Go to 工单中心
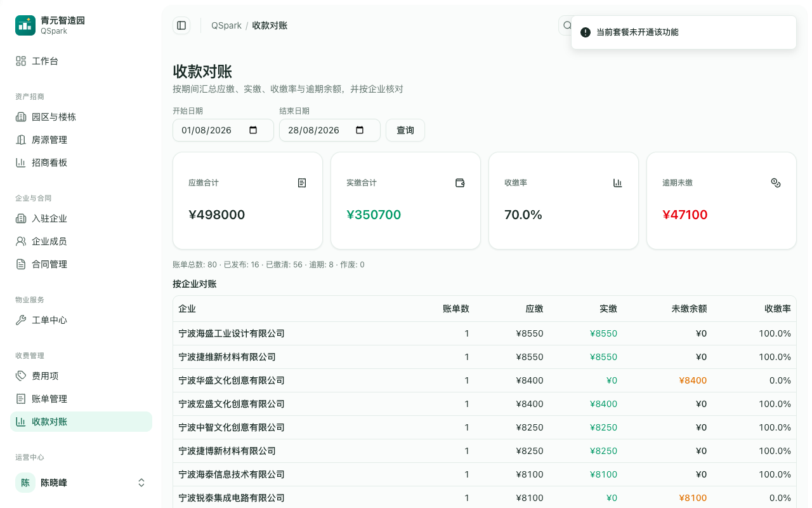Viewport: 812px width, 508px height. pyautogui.click(x=81, y=320)
